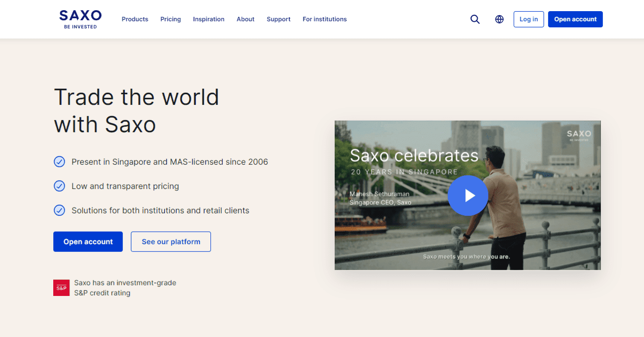Viewport: 644px width, 337px height.
Task: Click 'Saxo celebrates' title in video
Action: 414,155
